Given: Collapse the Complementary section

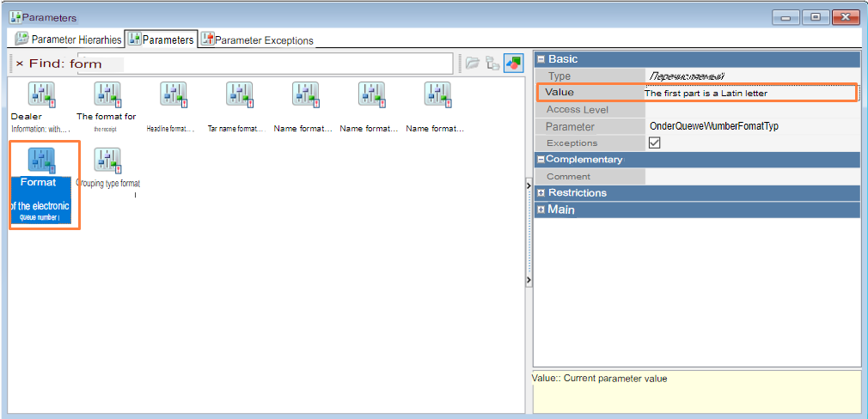Looking at the screenshot, I should pyautogui.click(x=541, y=160).
